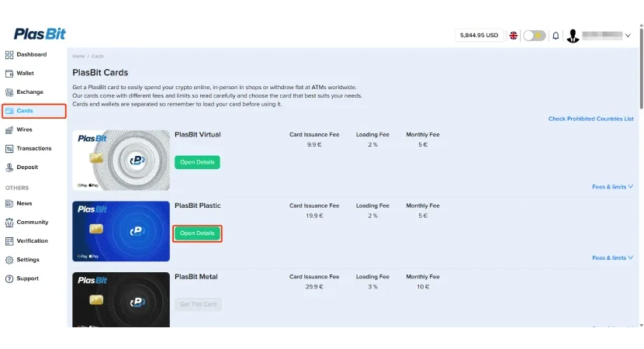Viewport: 644px width, 349px height.
Task: Open the Wires menu item
Action: (24, 130)
